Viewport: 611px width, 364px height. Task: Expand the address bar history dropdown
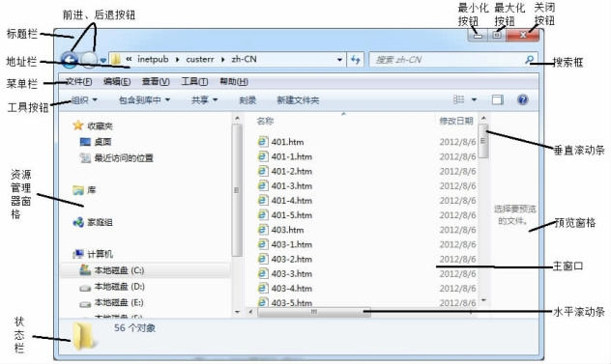coord(339,60)
